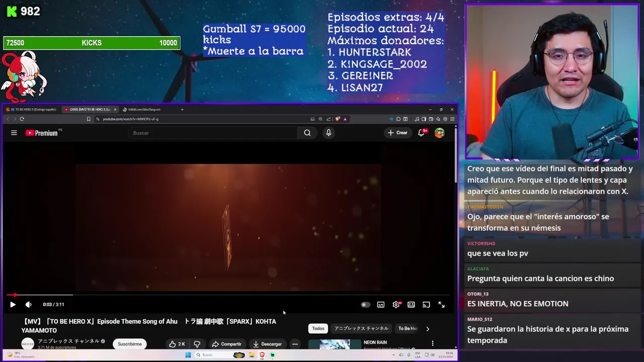Viewport: 644px width, 362px height.
Task: Open the player settings gear
Action: 396,304
